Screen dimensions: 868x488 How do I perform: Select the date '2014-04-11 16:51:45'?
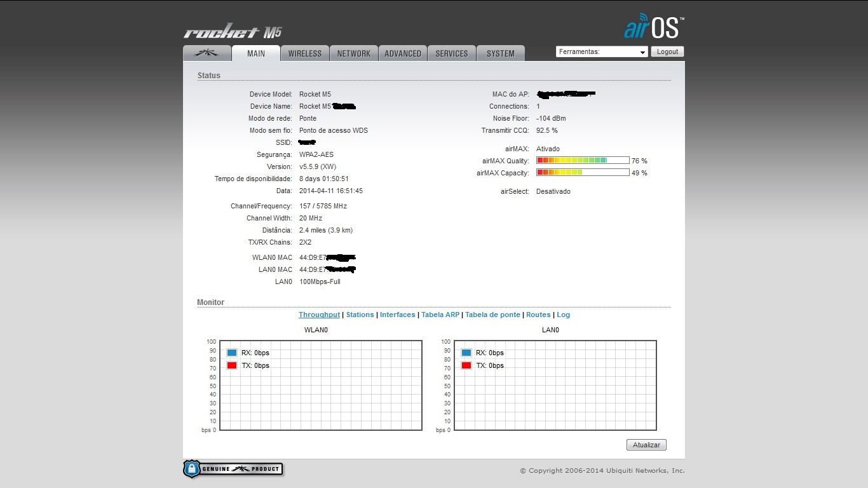(331, 191)
